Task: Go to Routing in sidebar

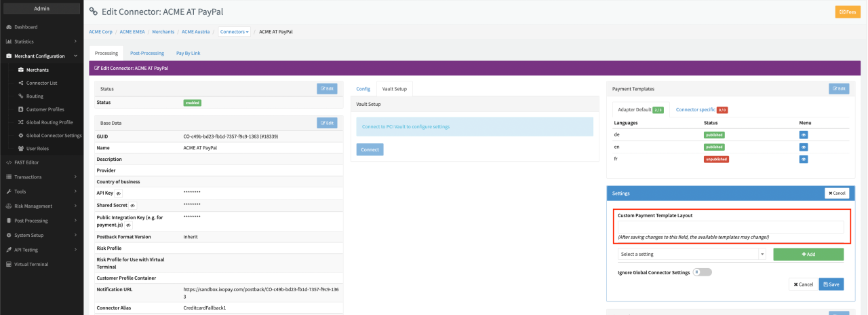Action: point(34,96)
